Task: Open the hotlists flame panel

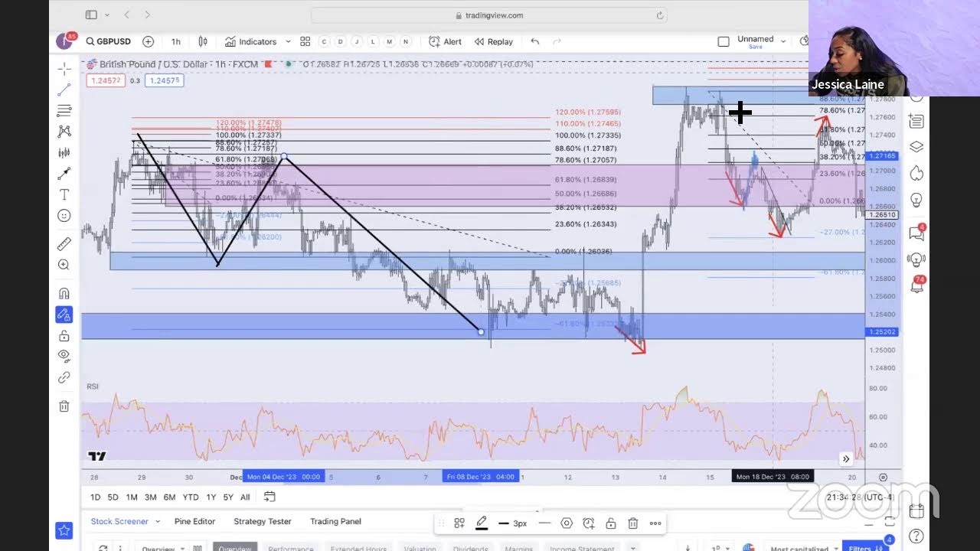Action: pyautogui.click(x=916, y=174)
